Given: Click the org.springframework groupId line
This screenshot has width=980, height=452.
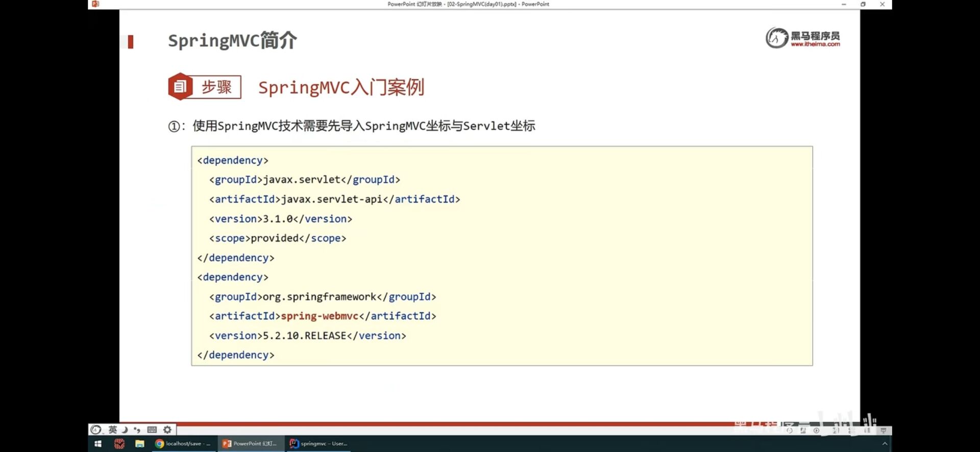Looking at the screenshot, I should point(323,297).
